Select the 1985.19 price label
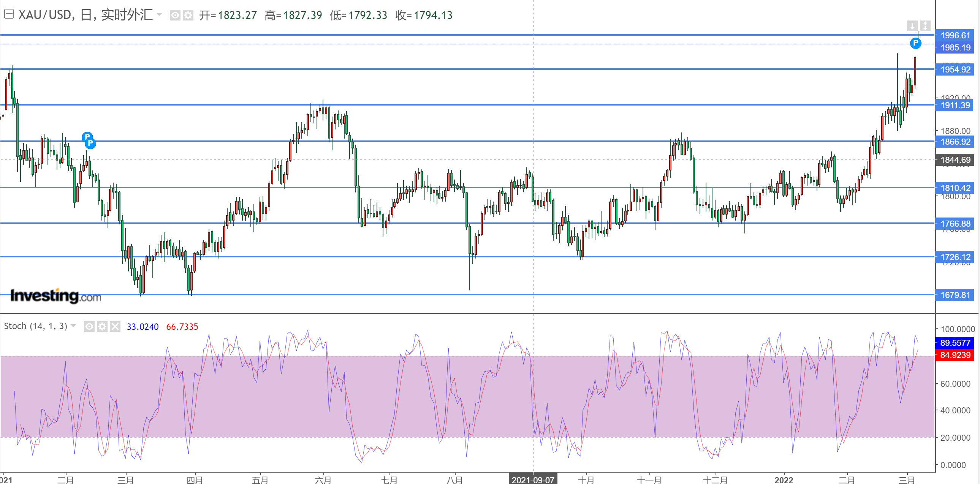Screen dimensions: 980x484 click(x=955, y=47)
